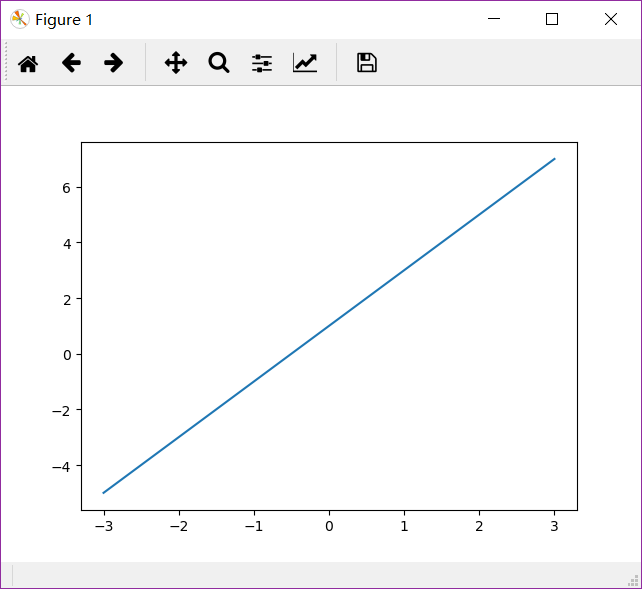The image size is (642, 589).
Task: Minimize the Figure 1 window
Action: point(494,19)
